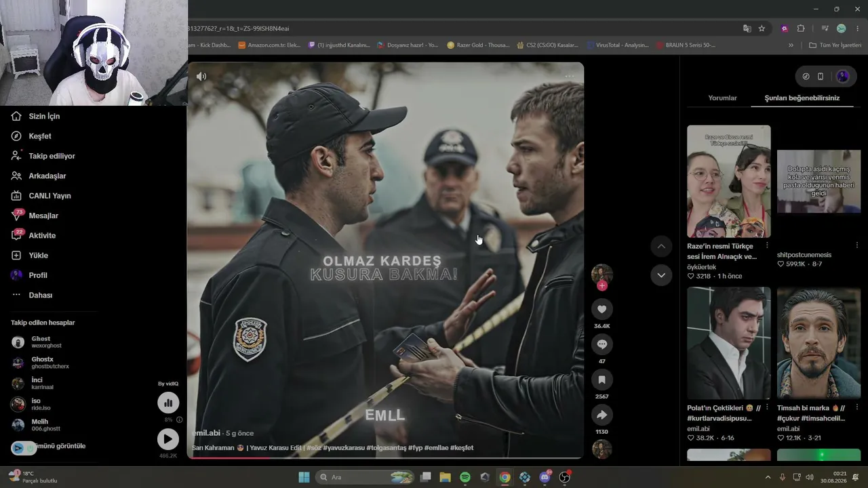Open options for Polat'ın Çektikleri card
The height and width of the screenshot is (488, 868).
coord(767,407)
